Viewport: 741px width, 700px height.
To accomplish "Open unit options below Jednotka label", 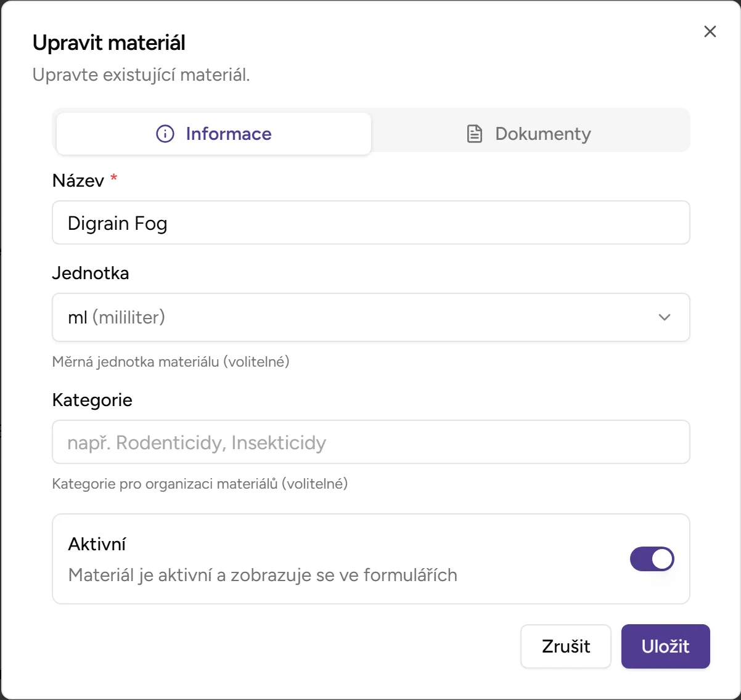I will [x=370, y=317].
